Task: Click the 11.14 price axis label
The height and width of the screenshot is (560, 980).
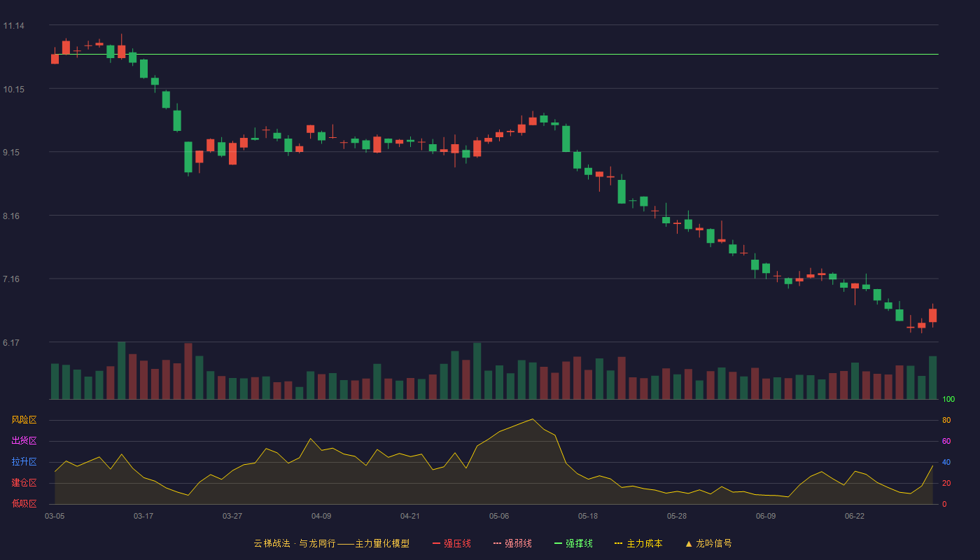Action: point(13,26)
